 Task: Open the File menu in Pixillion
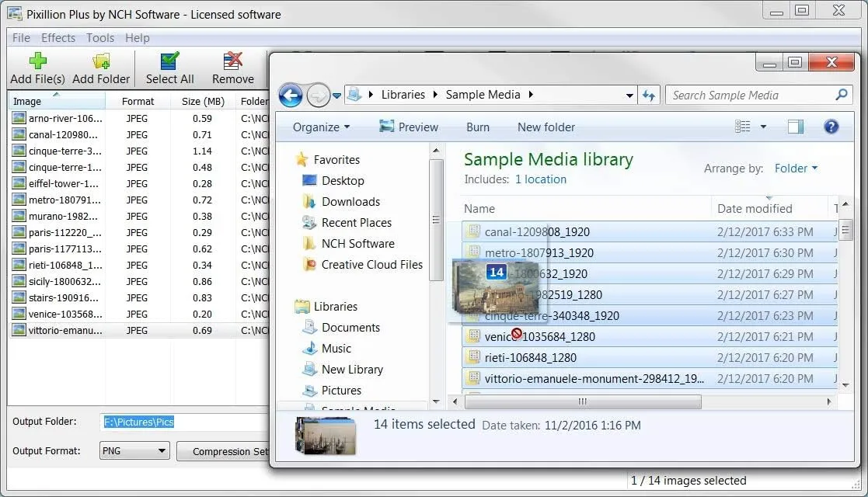[x=21, y=37]
